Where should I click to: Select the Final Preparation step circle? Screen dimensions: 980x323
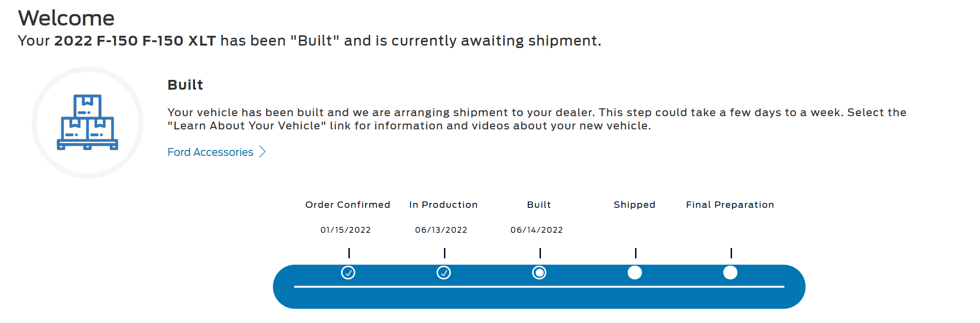pos(730,273)
